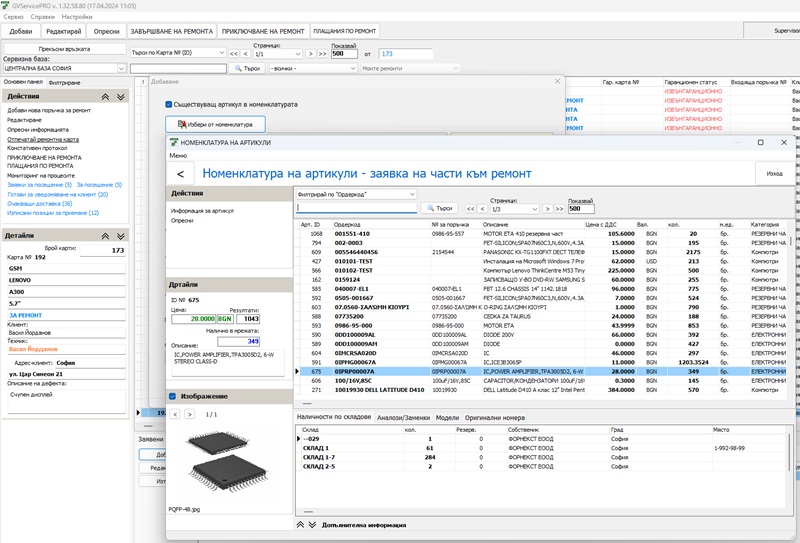Click the back arrow in Nomenclature window
Screen dimensions: 800x543
(x=180, y=174)
